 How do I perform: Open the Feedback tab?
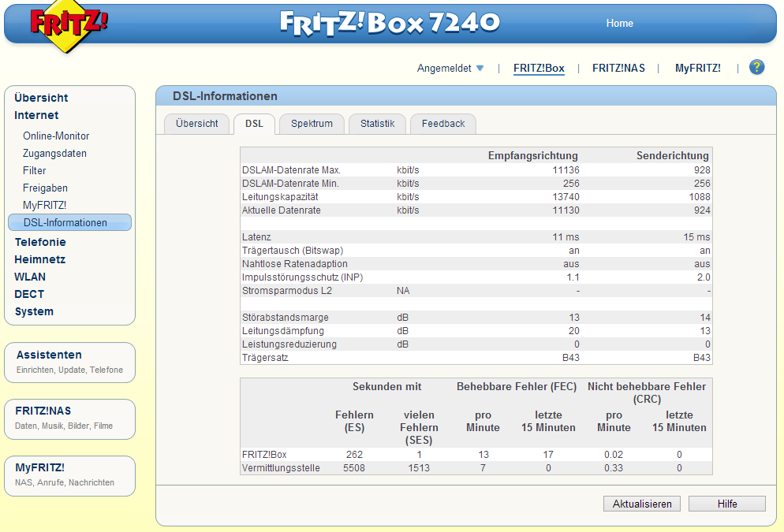click(x=443, y=124)
